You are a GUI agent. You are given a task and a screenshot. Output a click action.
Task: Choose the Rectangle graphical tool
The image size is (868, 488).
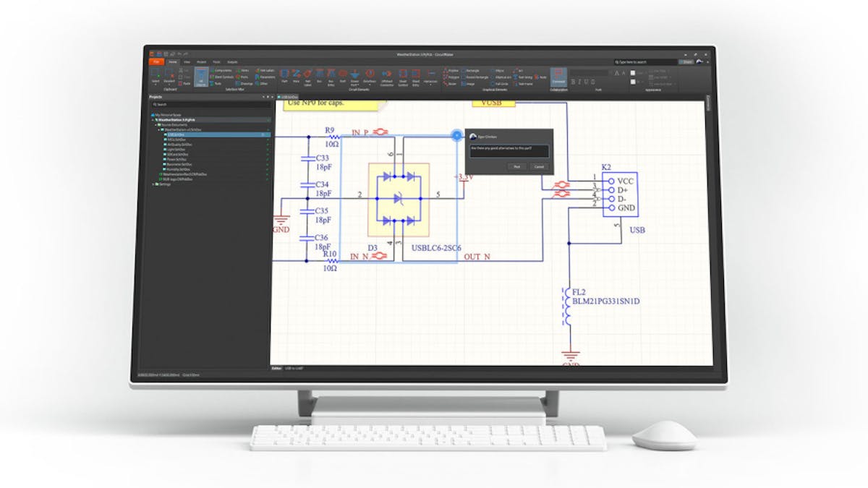tap(470, 71)
